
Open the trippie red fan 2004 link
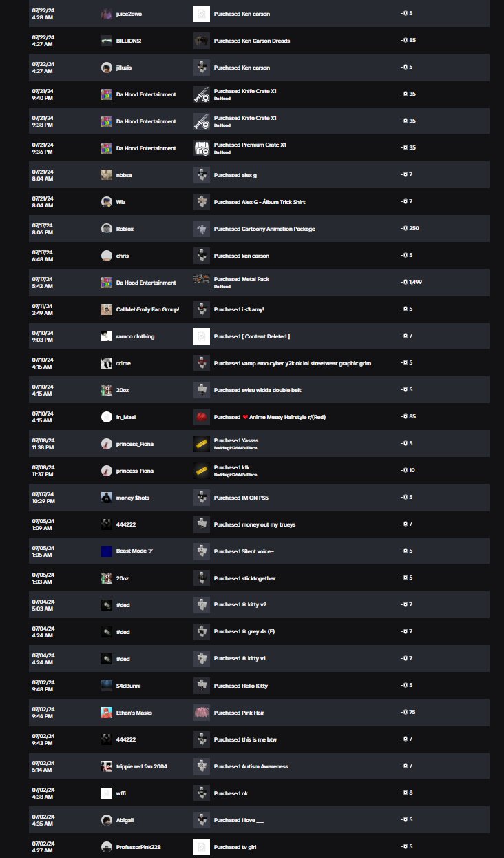(142, 766)
